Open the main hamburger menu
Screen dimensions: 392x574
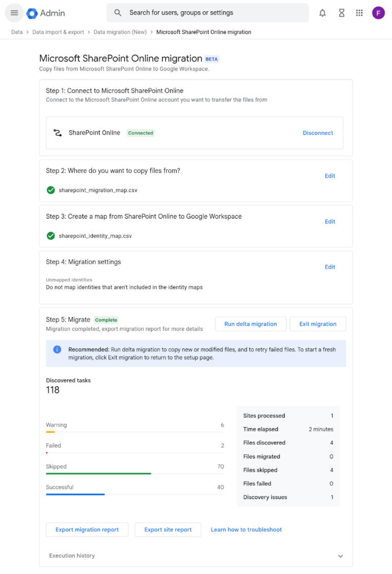(14, 13)
